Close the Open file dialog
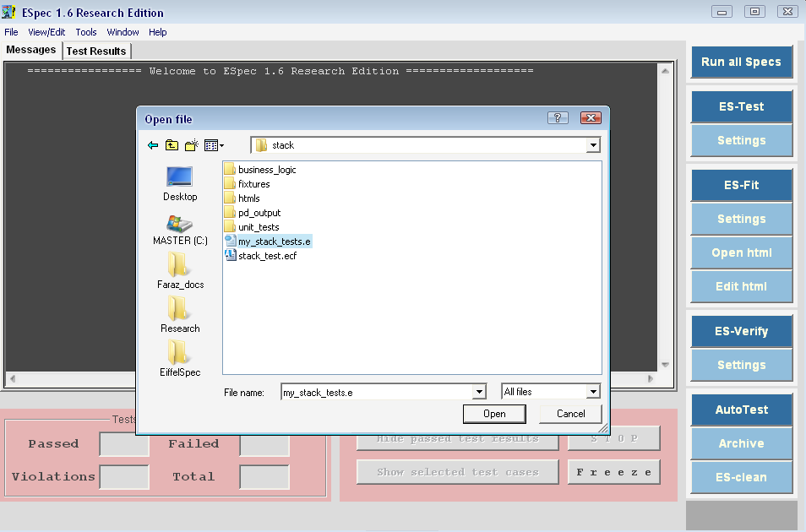Image resolution: width=806 pixels, height=532 pixels. 591,118
